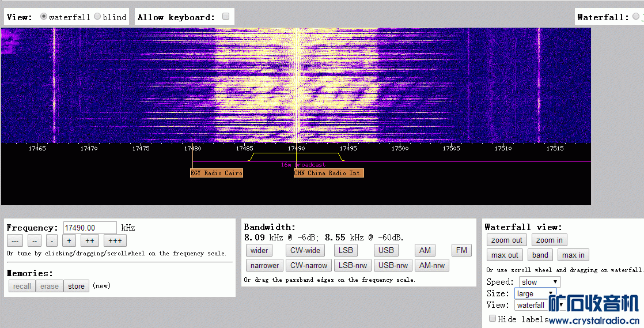Click the recall memory button
Screen dimensions: 644x328
click(x=22, y=286)
